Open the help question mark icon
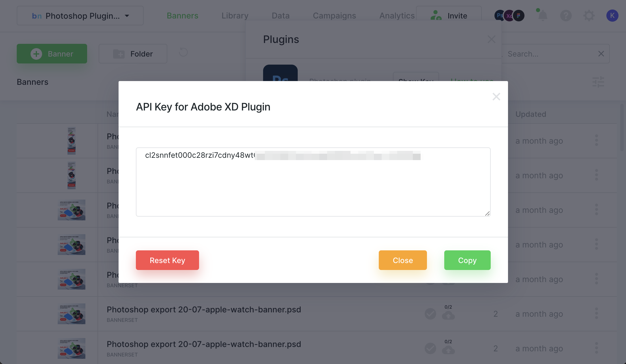 pyautogui.click(x=566, y=16)
